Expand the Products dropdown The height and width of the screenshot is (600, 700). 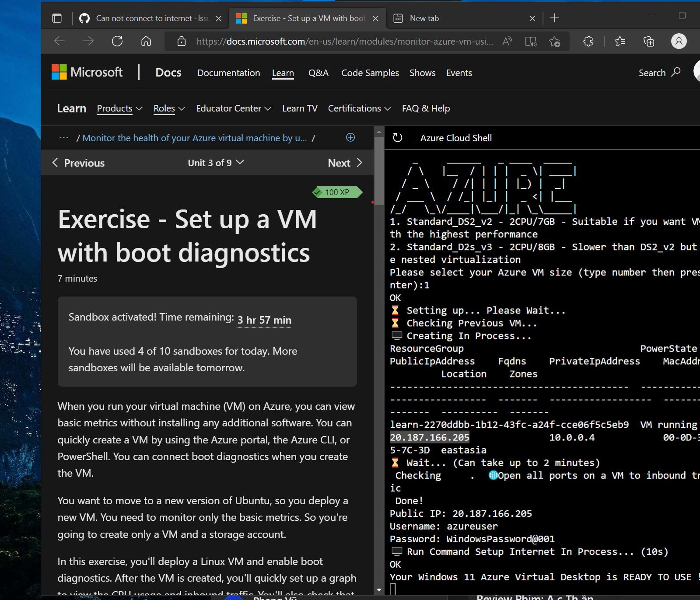119,108
